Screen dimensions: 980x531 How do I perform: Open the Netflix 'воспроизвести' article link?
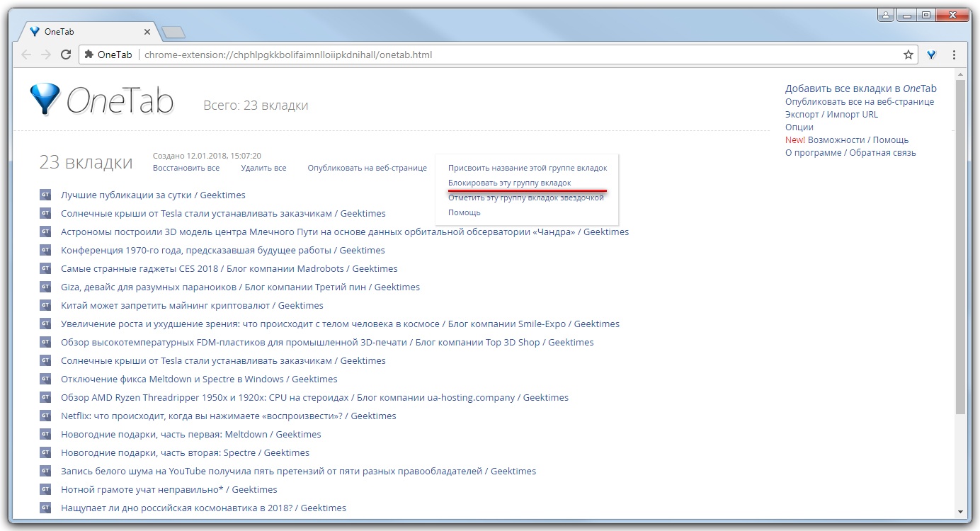[229, 416]
